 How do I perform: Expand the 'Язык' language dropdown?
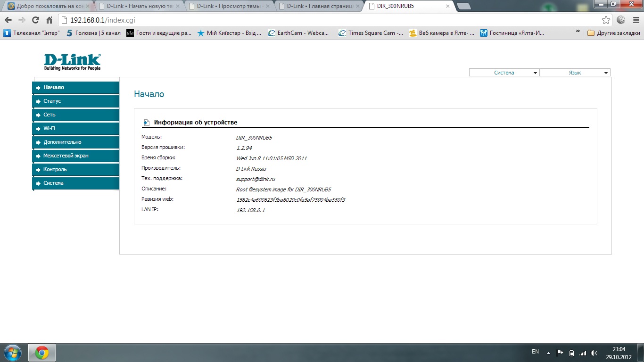pyautogui.click(x=575, y=73)
